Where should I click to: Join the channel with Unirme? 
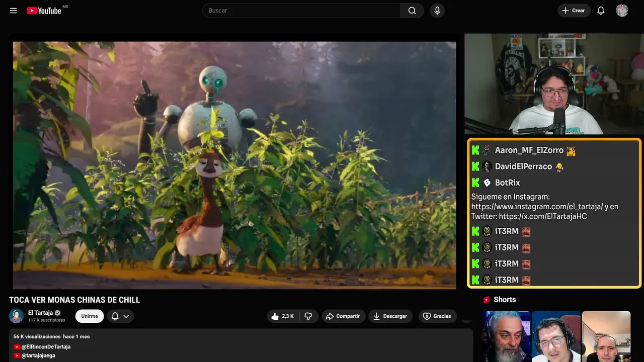[90, 316]
